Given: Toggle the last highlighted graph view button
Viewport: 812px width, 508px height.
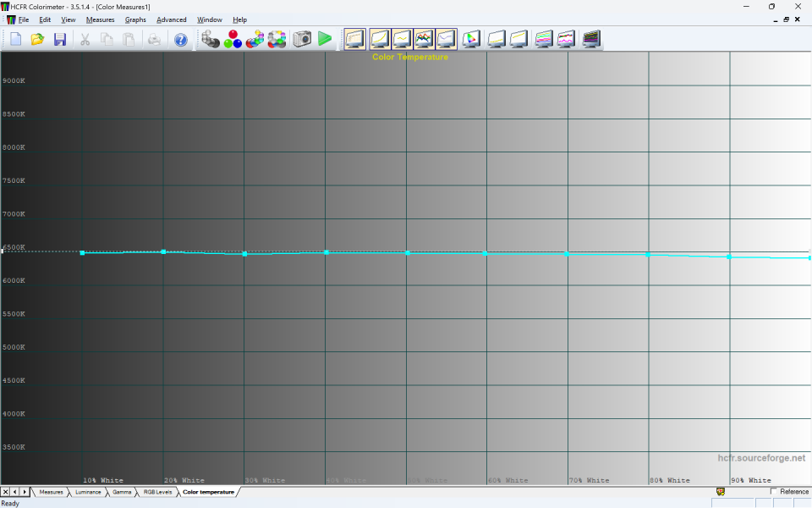Looking at the screenshot, I should 447,39.
